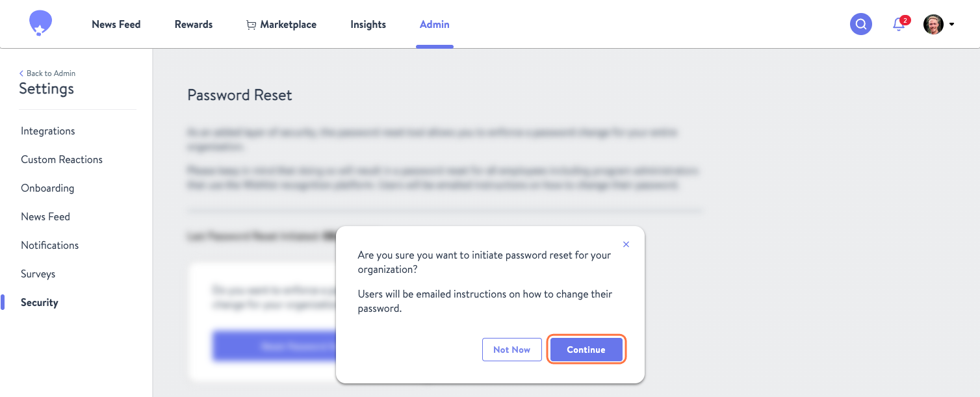This screenshot has height=397, width=980.
Task: Expand the profile dropdown arrow
Action: (951, 25)
